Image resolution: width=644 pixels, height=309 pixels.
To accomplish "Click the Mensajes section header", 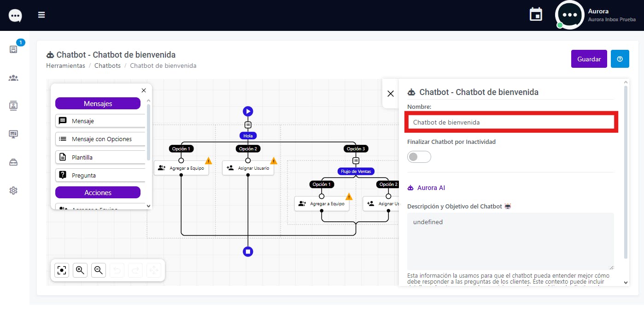I will [x=98, y=103].
